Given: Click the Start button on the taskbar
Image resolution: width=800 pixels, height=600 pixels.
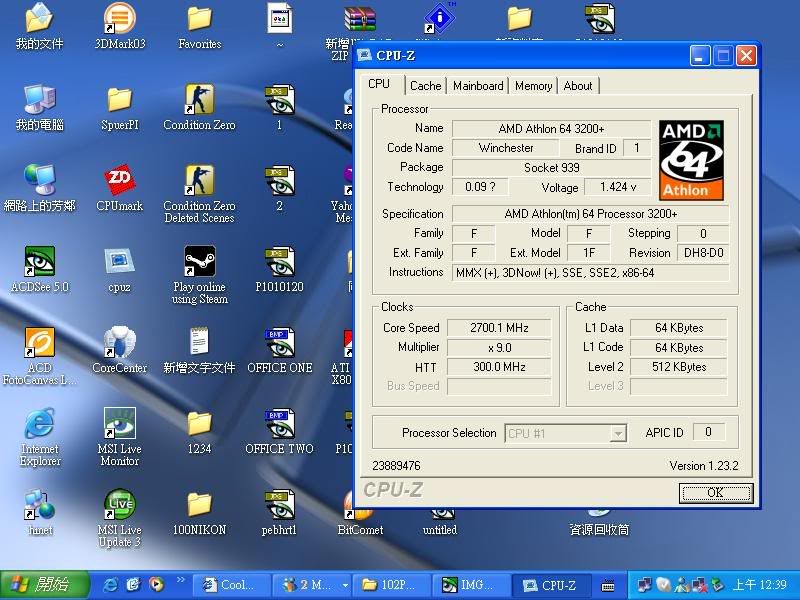Looking at the screenshot, I should pos(42,584).
